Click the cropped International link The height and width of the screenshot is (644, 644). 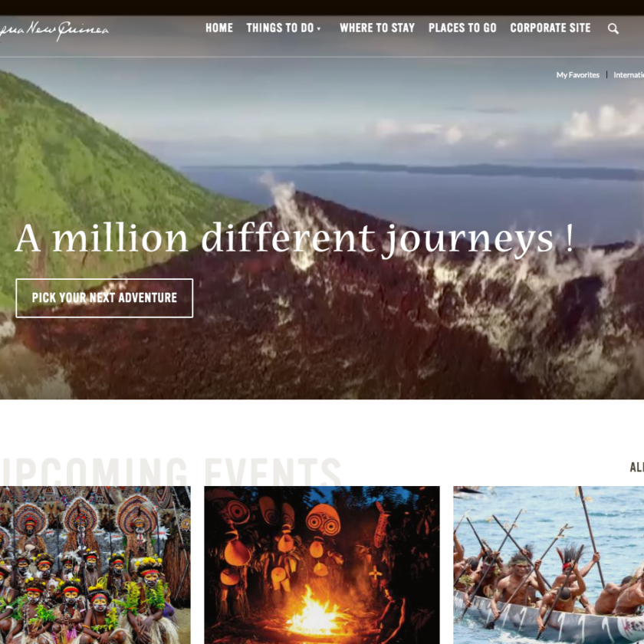click(629, 75)
